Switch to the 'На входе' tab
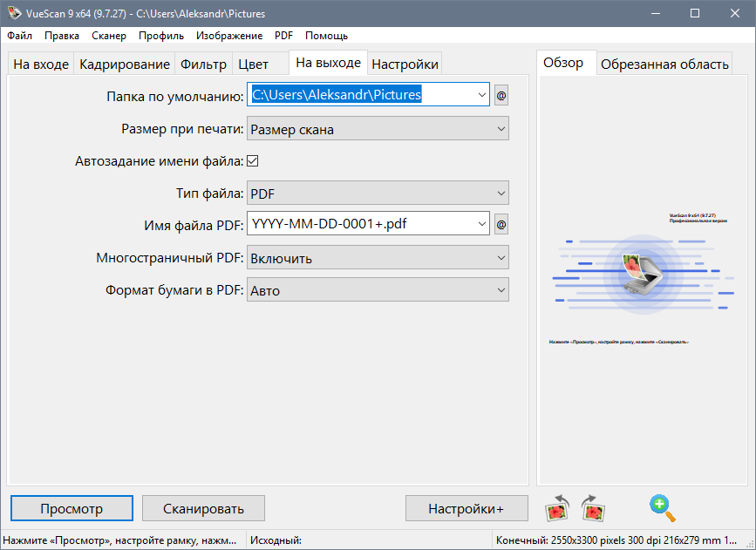The width and height of the screenshot is (756, 550). coord(41,65)
